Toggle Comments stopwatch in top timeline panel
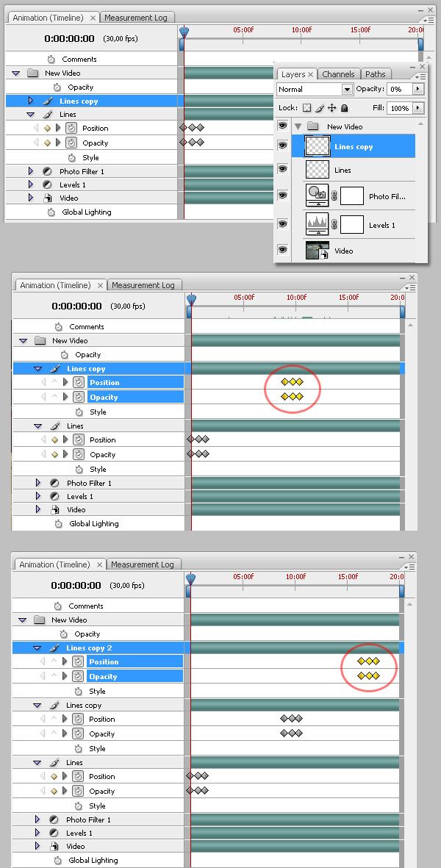The image size is (441, 868). click(51, 60)
